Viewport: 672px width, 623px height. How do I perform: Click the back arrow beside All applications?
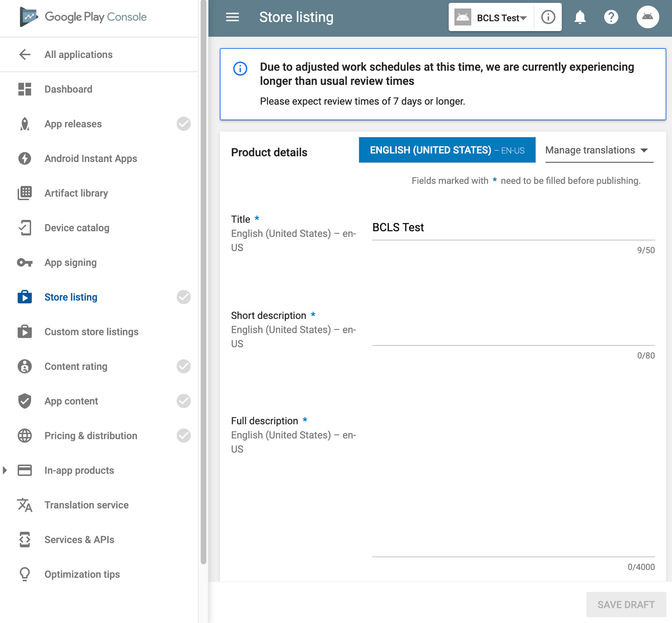click(25, 55)
